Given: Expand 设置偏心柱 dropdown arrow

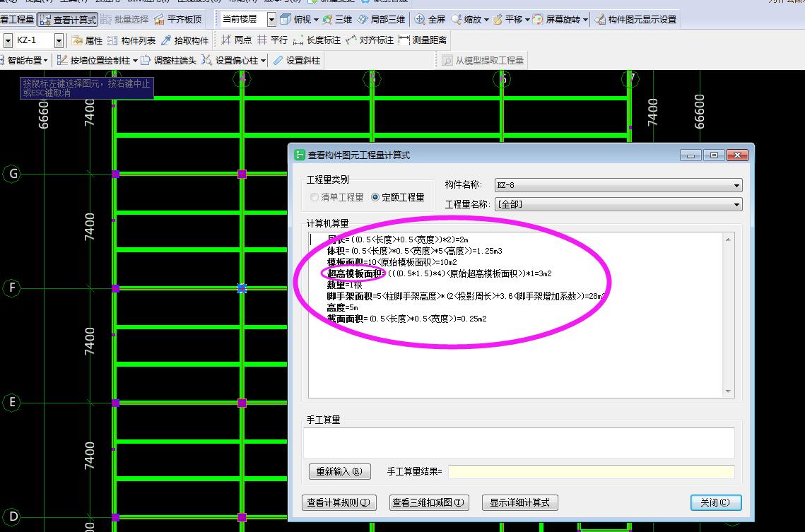Looking at the screenshot, I should 264,61.
